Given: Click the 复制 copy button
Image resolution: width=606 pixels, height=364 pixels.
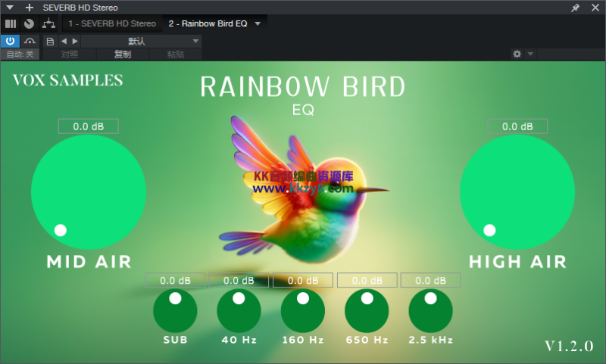Looking at the screenshot, I should pos(123,54).
